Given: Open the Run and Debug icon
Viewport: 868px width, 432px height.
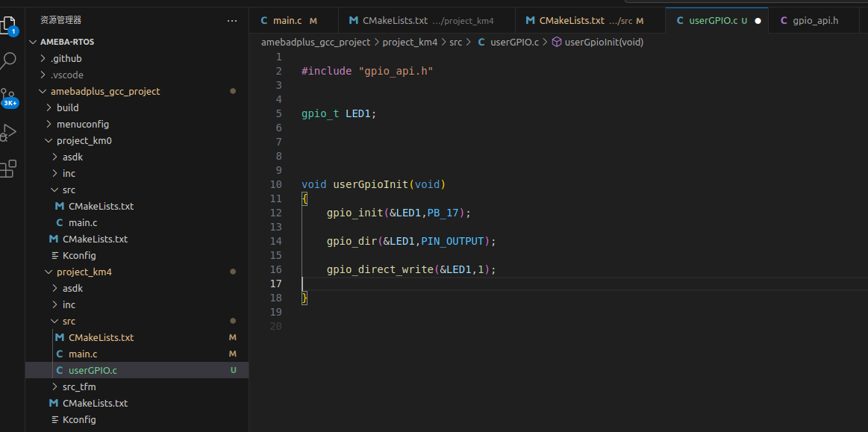Looking at the screenshot, I should pos(7,133).
